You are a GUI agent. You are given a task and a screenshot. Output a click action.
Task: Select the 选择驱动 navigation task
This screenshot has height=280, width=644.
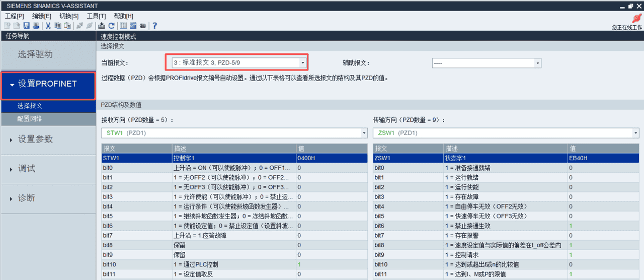tap(48, 54)
